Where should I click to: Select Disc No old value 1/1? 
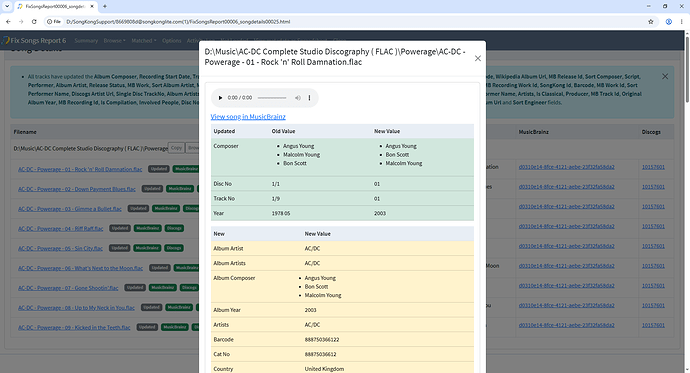pos(276,184)
